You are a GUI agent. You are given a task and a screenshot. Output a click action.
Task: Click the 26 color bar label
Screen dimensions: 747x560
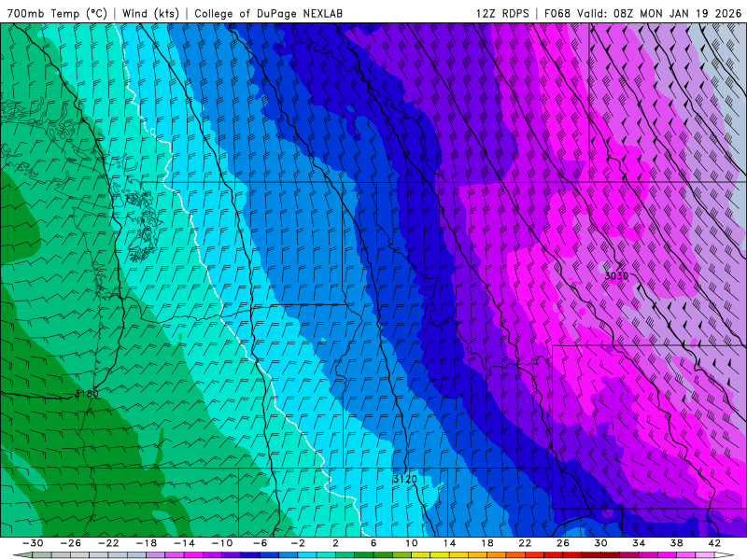[563, 543]
